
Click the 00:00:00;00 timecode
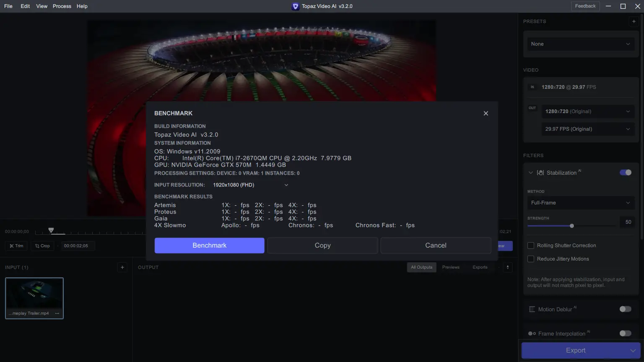17,232
